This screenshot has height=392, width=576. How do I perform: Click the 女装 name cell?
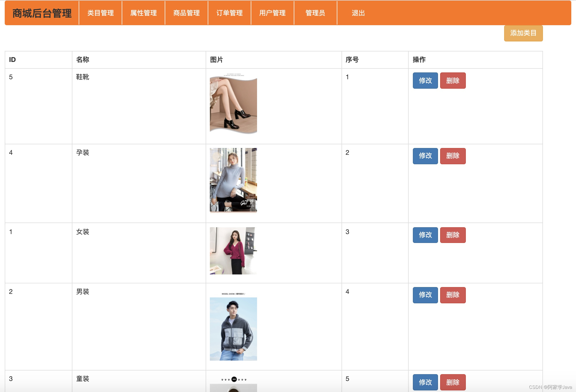click(x=139, y=253)
